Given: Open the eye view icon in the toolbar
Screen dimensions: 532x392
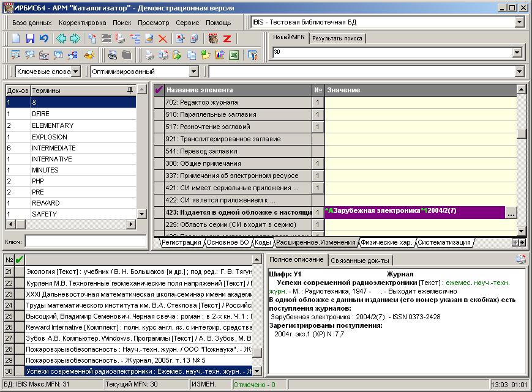Looking at the screenshot, I should 112,55.
